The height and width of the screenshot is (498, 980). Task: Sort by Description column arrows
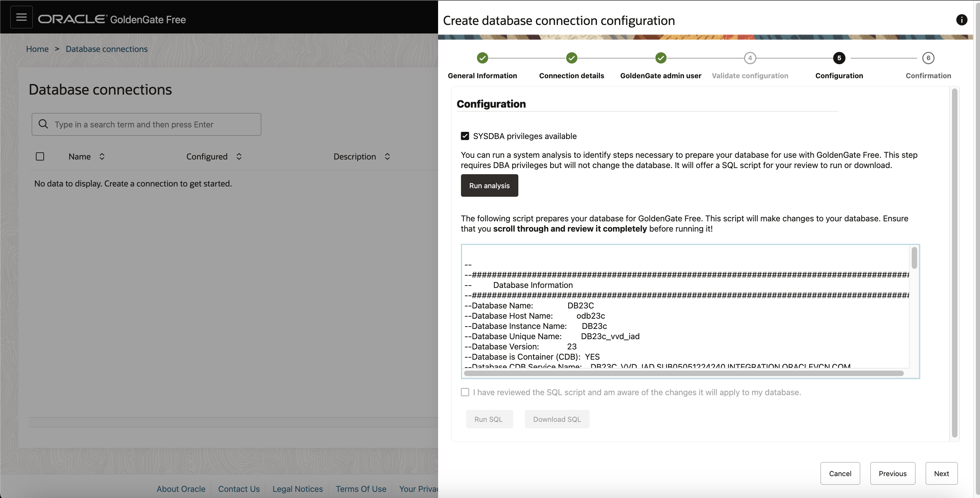pyautogui.click(x=387, y=156)
